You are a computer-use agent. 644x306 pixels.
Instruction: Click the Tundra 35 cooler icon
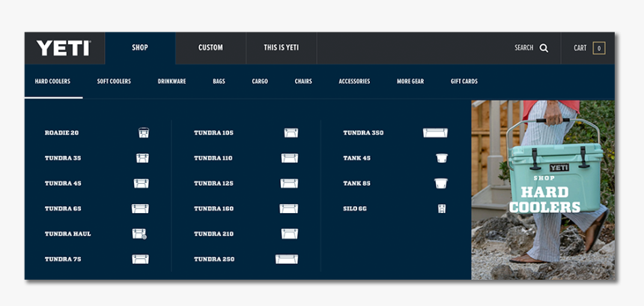coord(142,158)
